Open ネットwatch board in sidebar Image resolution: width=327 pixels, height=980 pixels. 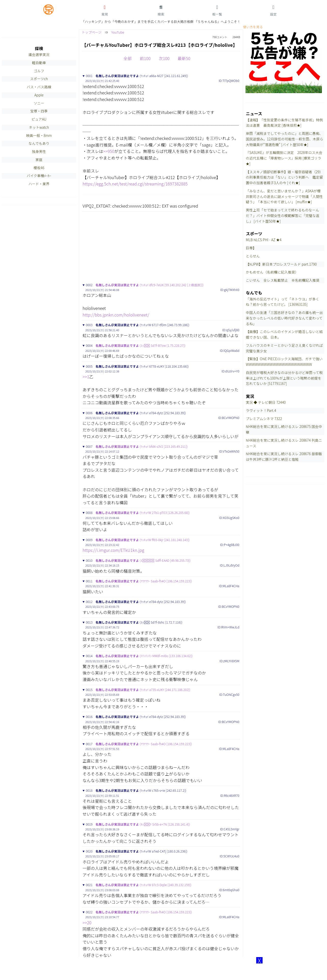[39, 127]
